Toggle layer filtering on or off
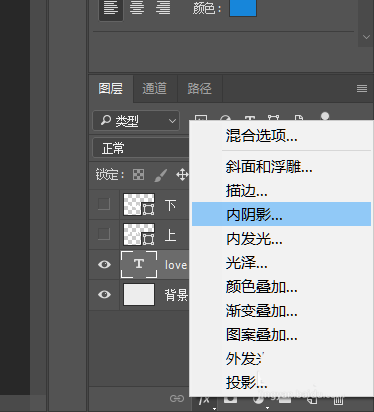This screenshot has height=412, width=374. (325, 116)
